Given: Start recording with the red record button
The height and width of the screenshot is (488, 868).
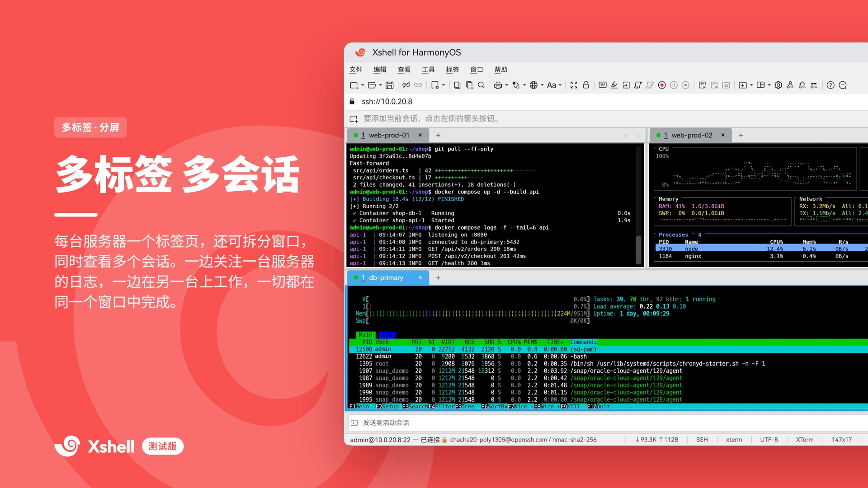Looking at the screenshot, I should 662,85.
